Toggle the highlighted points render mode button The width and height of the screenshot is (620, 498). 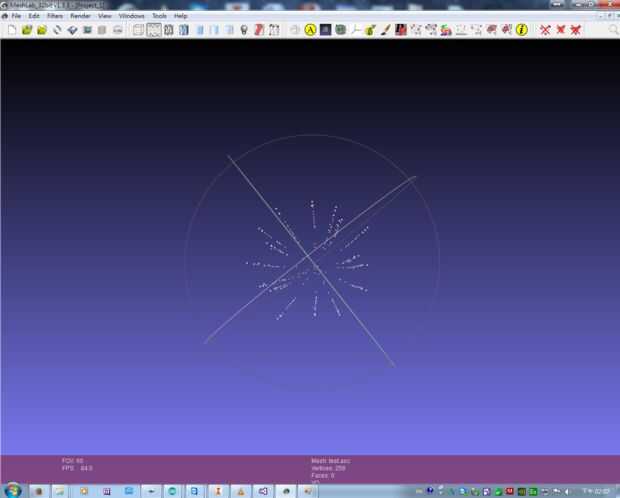click(154, 30)
